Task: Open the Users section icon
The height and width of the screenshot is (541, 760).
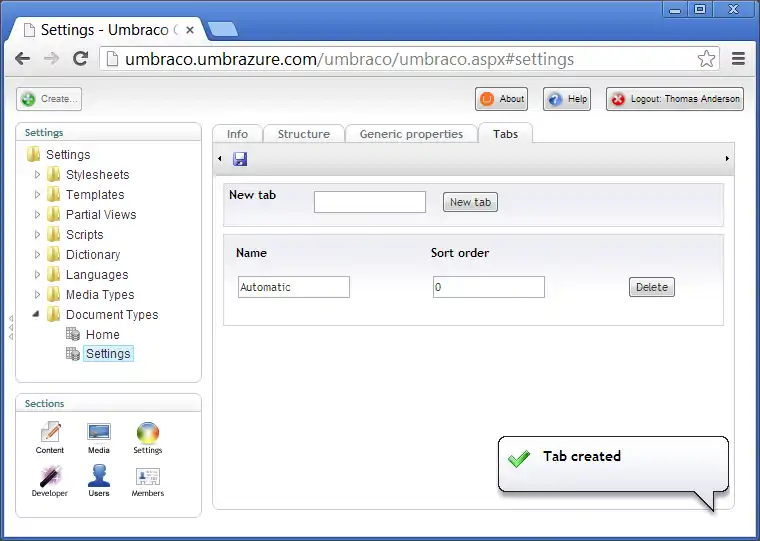Action: [x=99, y=480]
